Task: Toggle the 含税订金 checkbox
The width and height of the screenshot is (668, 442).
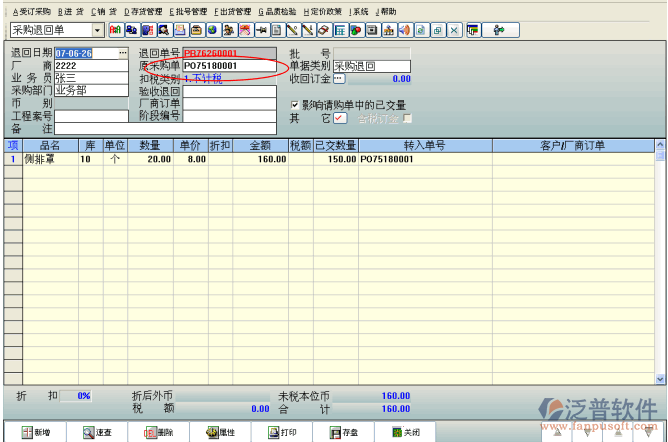Action: coord(407,118)
